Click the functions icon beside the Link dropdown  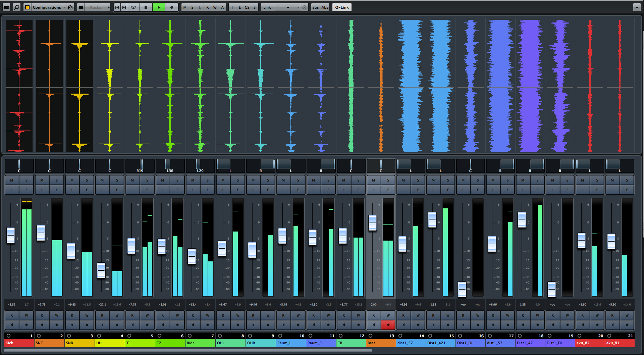(304, 7)
